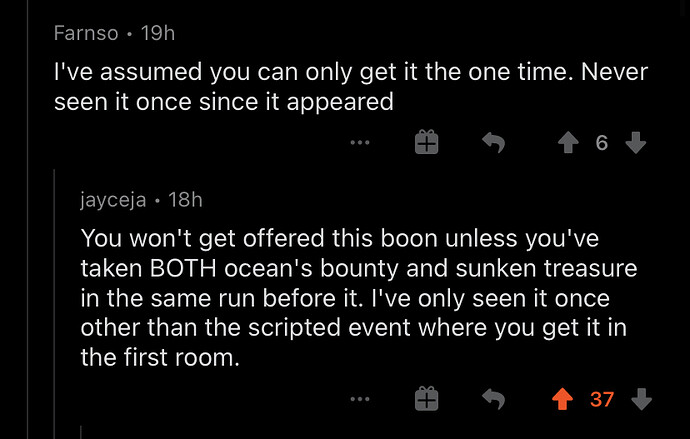
Task: Reply to Farnso's comment
Action: pyautogui.click(x=493, y=144)
